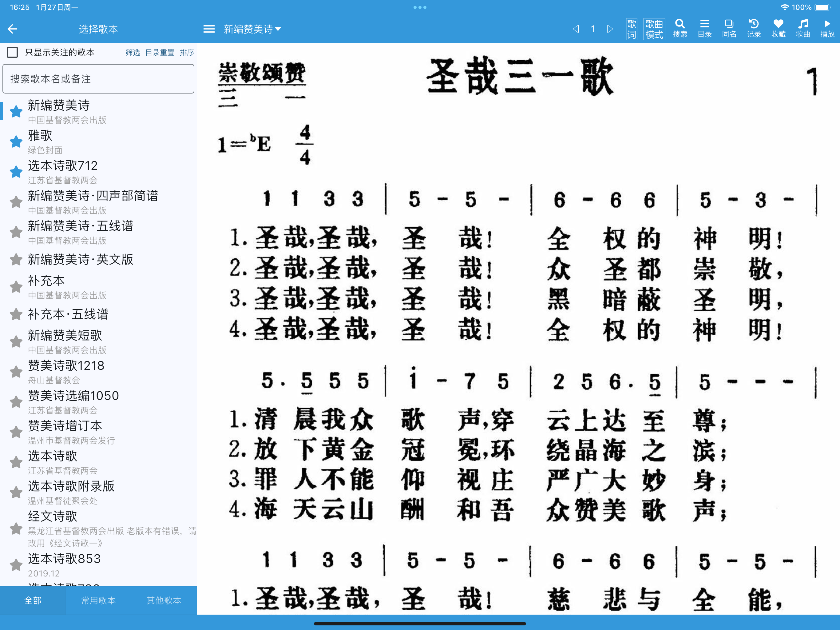Expand the 新编赞美诗 dropdown title
840x630 pixels.
[252, 29]
